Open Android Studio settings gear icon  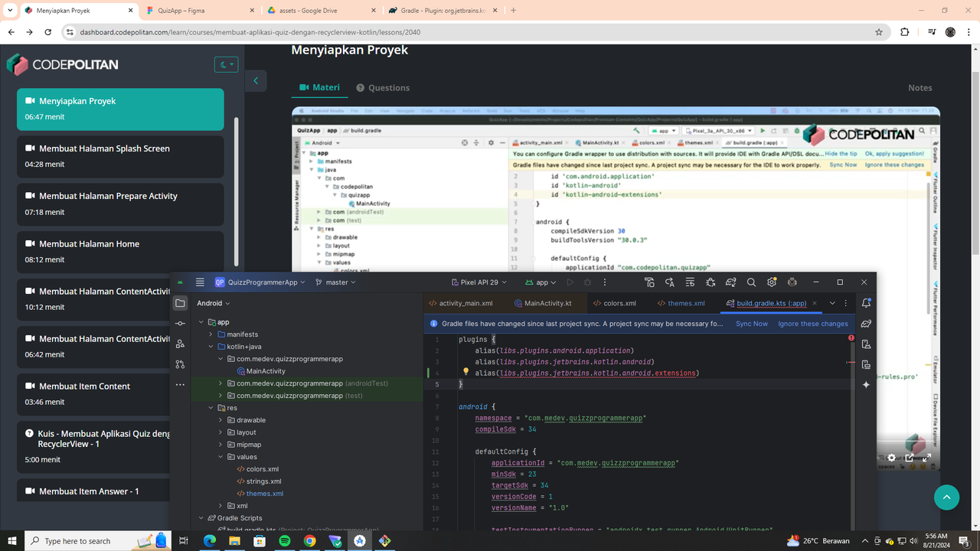click(772, 282)
